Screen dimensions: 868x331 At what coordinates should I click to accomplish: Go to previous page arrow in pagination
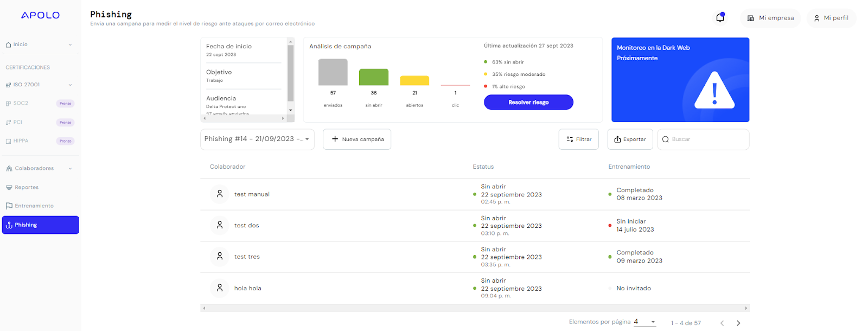coord(722,323)
